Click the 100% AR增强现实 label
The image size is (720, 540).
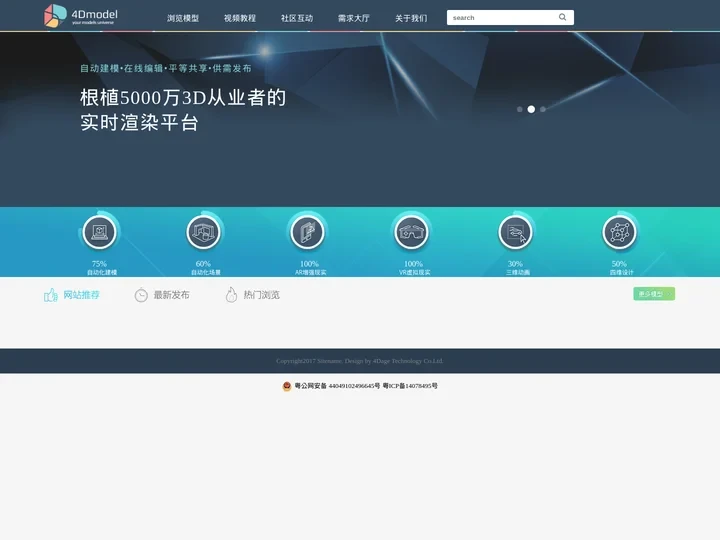click(x=310, y=268)
